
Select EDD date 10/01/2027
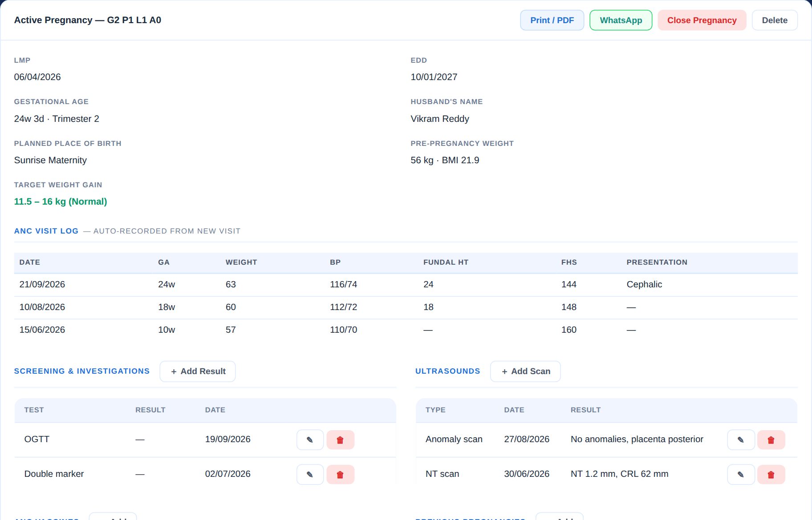[434, 77]
